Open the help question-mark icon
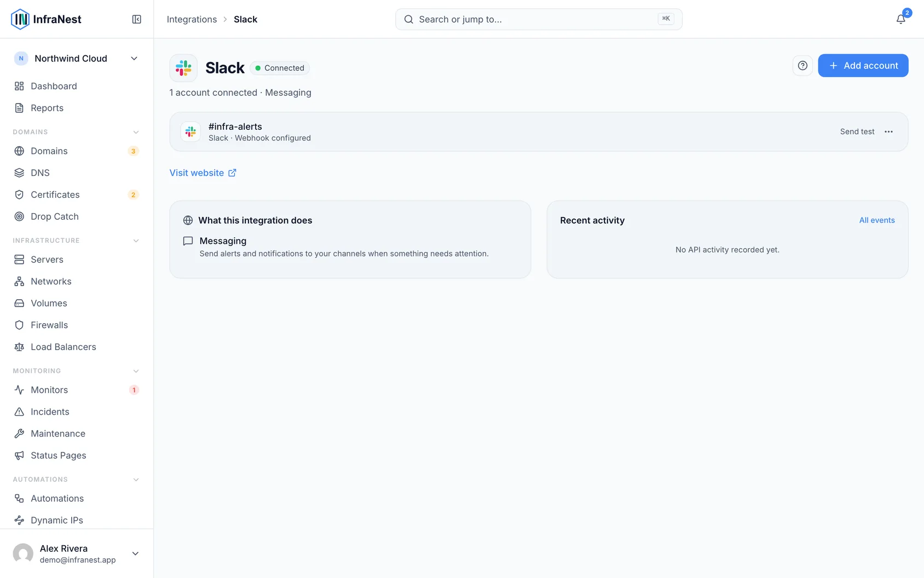Screen dimensions: 924x578 802,66
